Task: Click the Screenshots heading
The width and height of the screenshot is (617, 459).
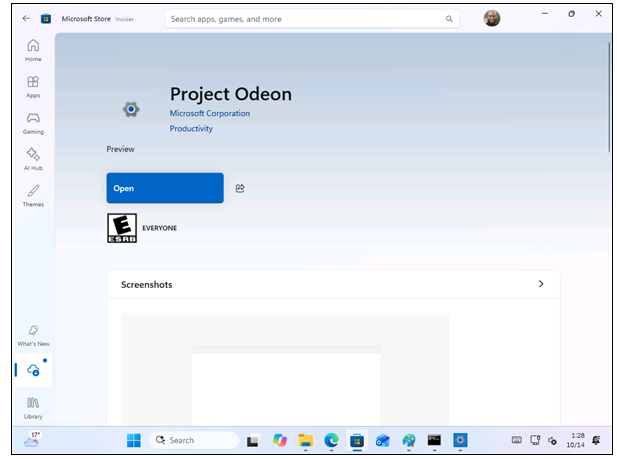Action: 147,285
